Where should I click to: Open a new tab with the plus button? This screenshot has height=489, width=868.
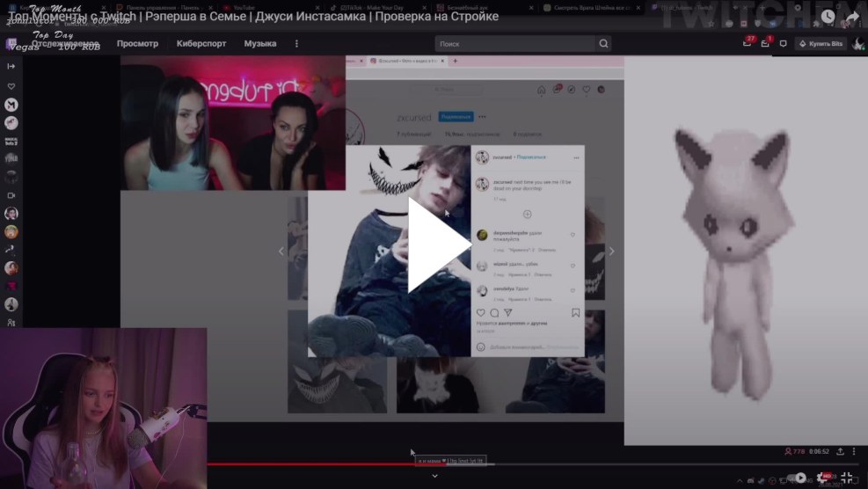pos(455,61)
